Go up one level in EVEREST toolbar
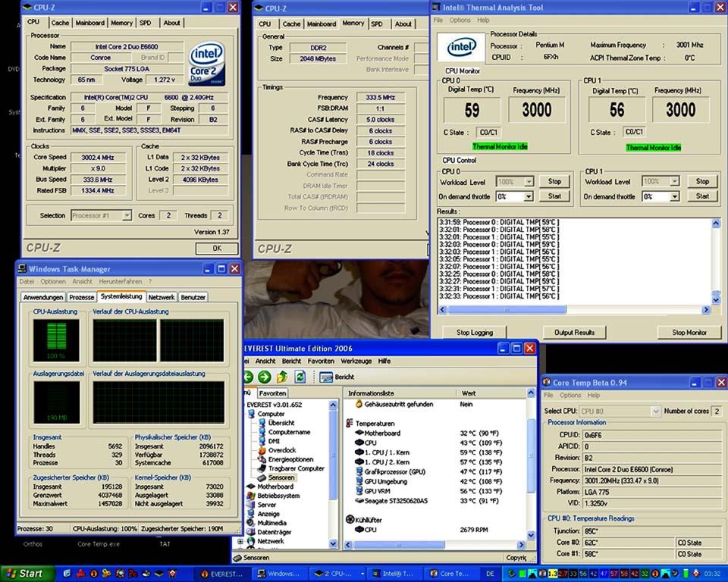Viewport: 728px width, 582px height. 282,377
